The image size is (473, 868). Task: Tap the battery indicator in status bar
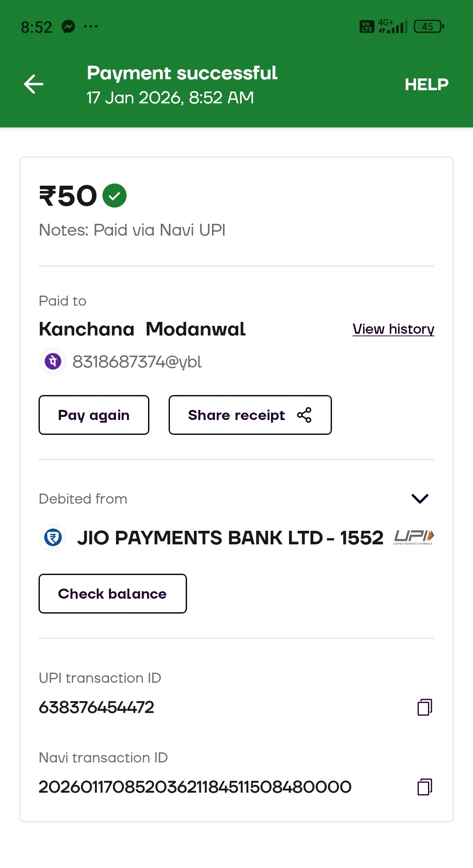pyautogui.click(x=429, y=27)
